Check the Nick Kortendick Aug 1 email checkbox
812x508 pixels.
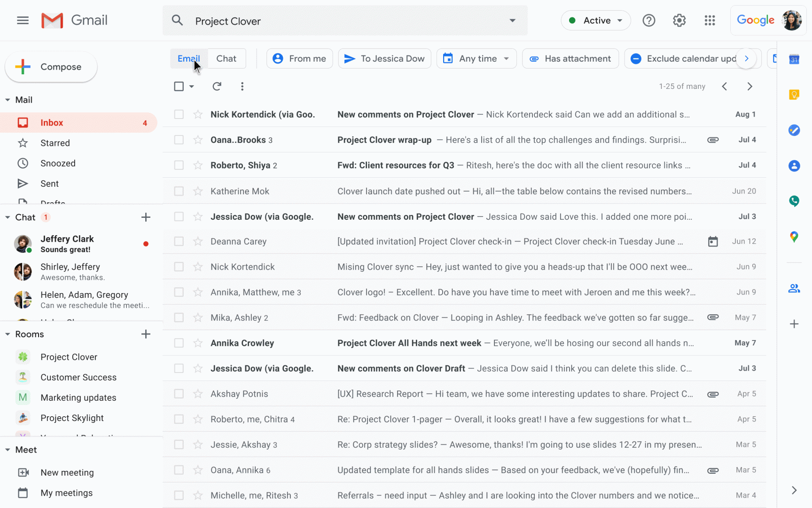click(179, 114)
